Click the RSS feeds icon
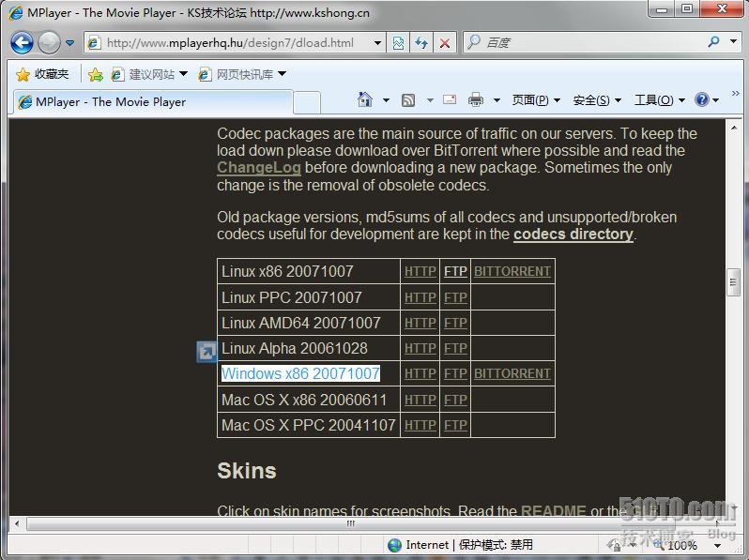 pyautogui.click(x=408, y=100)
